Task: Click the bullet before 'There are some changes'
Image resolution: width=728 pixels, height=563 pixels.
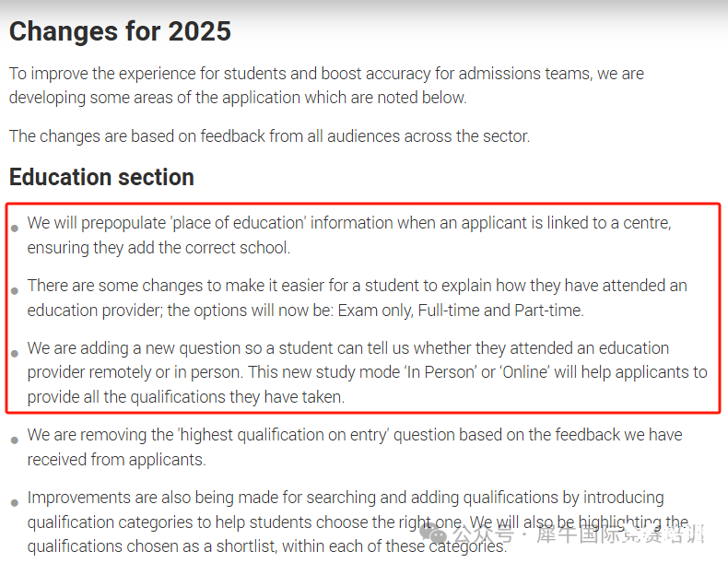Action: 15,291
